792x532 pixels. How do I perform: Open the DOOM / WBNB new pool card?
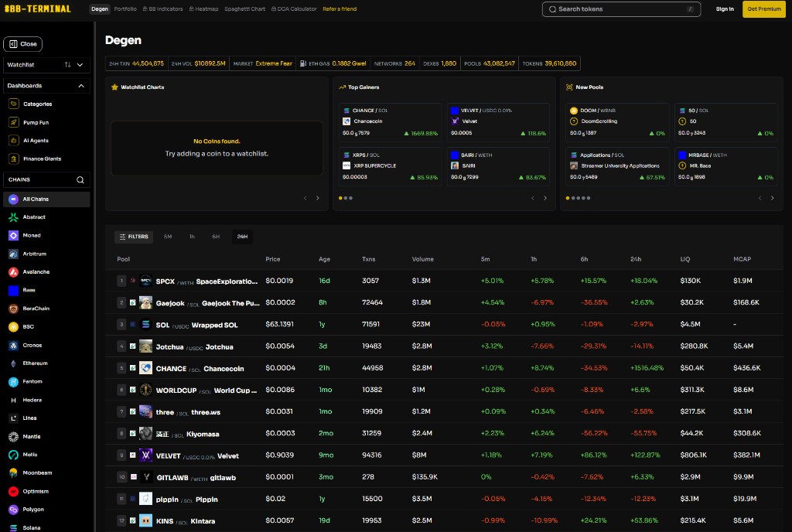[x=617, y=121]
